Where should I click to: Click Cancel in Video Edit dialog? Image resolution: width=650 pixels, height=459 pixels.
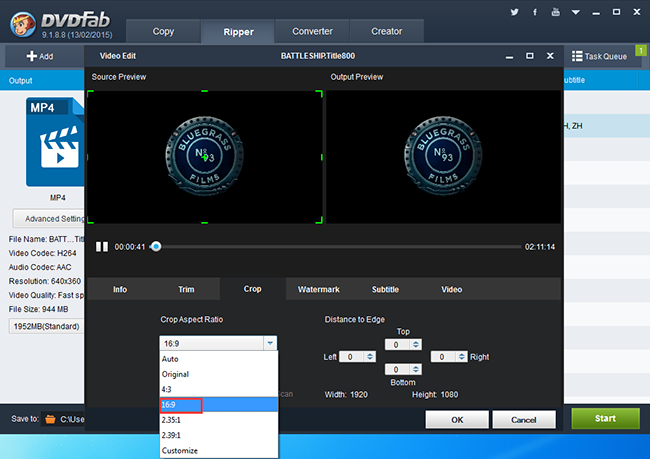[524, 420]
